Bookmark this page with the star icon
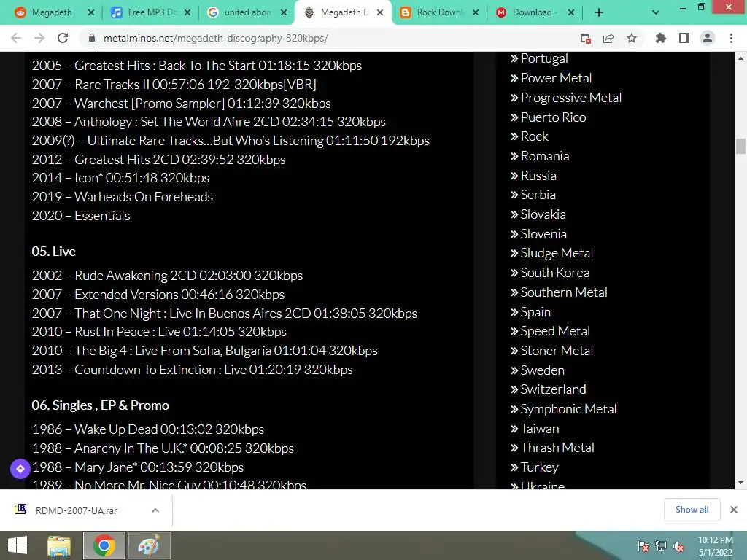This screenshot has width=747, height=560. 632,38
